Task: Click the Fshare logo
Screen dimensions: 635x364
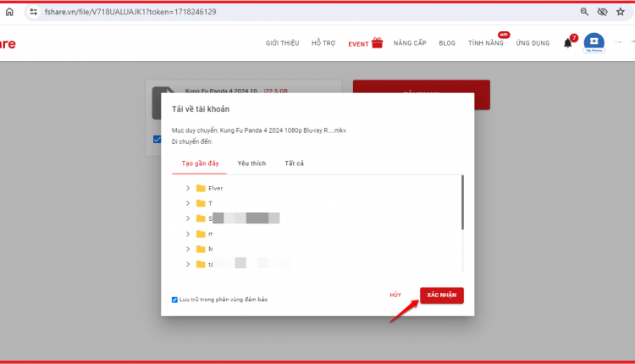Action: (8, 44)
